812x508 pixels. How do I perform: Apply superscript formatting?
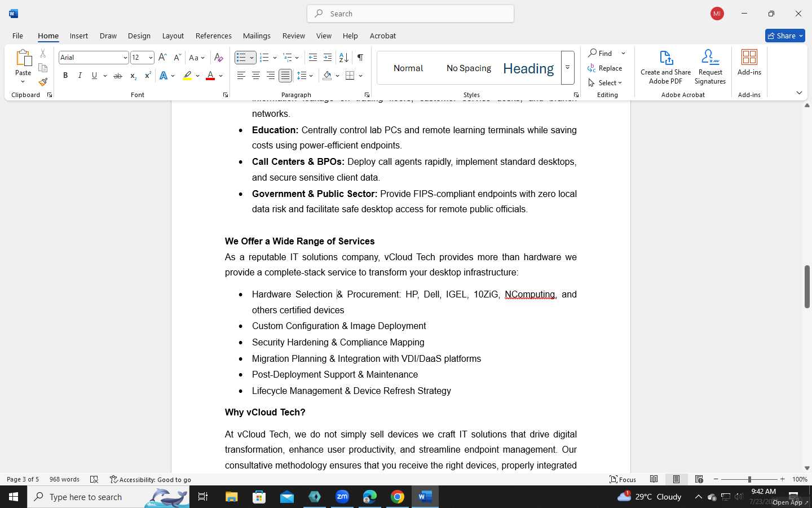[148, 76]
